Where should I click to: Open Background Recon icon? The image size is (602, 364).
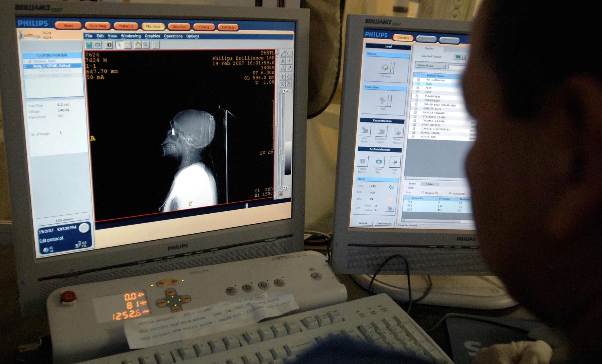(381, 132)
